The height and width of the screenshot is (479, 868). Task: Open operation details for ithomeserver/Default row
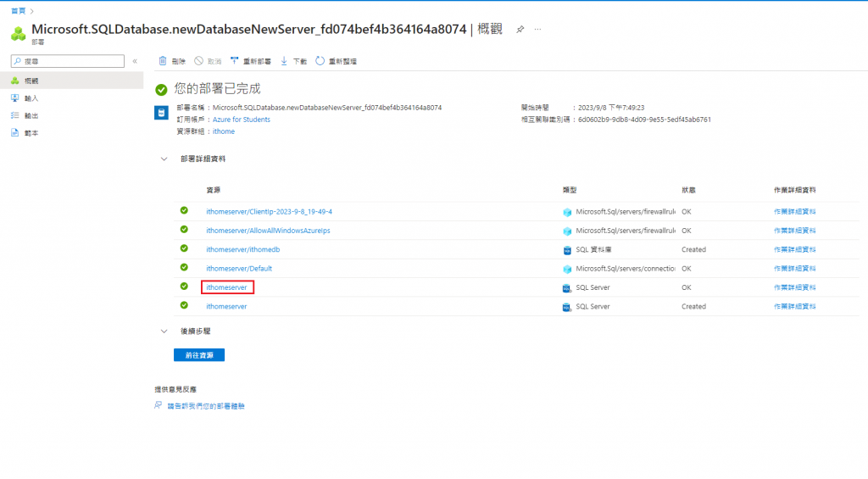[x=795, y=268]
